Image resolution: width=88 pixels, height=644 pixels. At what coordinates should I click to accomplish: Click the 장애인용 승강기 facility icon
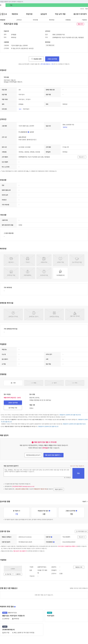coord(34,314)
